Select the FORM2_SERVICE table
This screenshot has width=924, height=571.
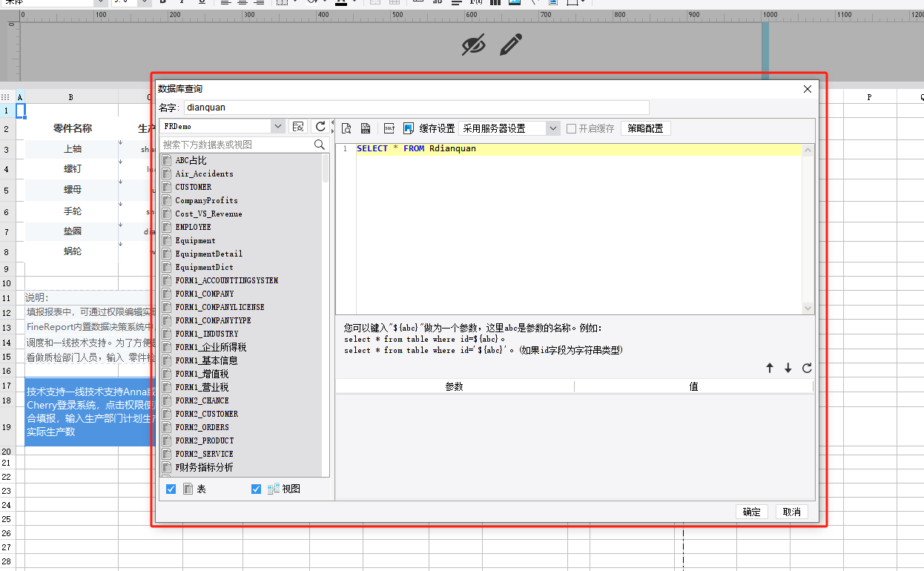tap(204, 454)
